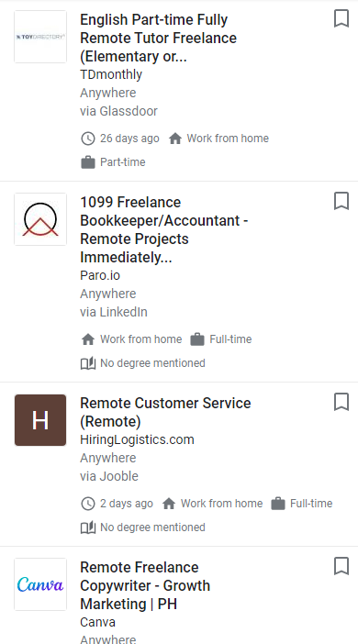Click the brown H logo for HiringLogistics
This screenshot has height=644, width=358.
point(40,420)
